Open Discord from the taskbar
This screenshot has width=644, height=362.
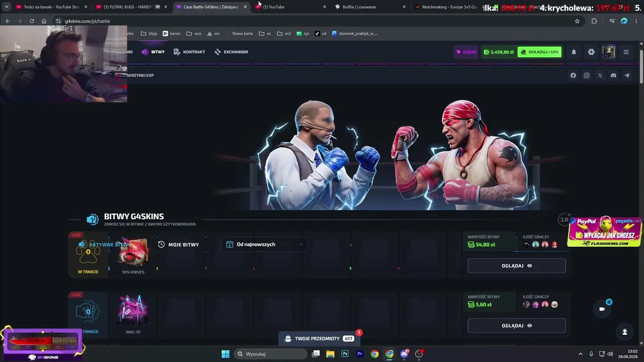click(x=404, y=354)
